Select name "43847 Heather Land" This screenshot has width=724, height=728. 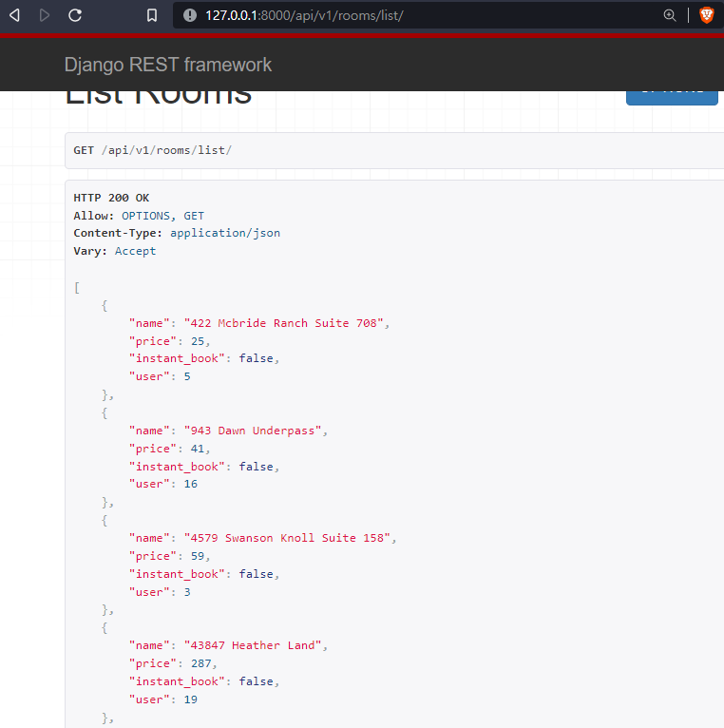(253, 645)
